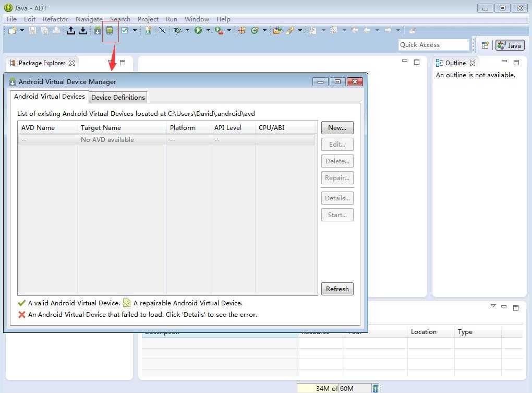
Task: Click the green Run button icon
Action: pyautogui.click(x=198, y=31)
